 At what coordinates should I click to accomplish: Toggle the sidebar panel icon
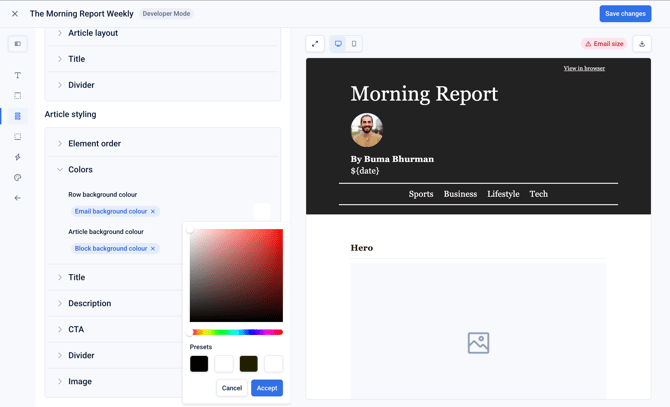[18, 44]
